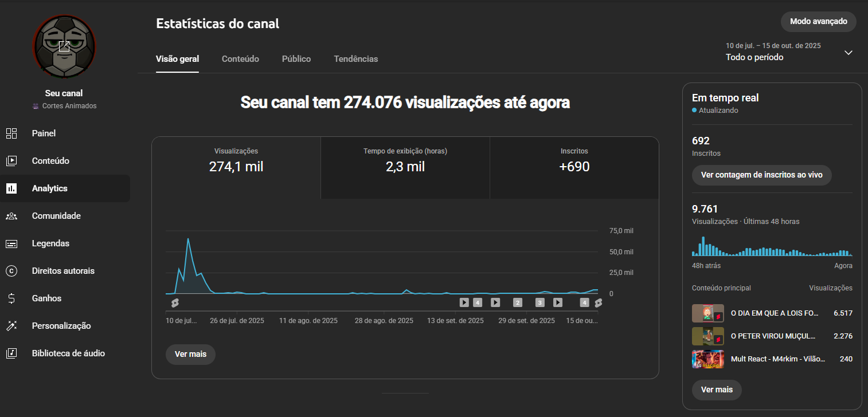Click the 9.761 views count
Image resolution: width=868 pixels, height=417 pixels.
click(x=705, y=209)
